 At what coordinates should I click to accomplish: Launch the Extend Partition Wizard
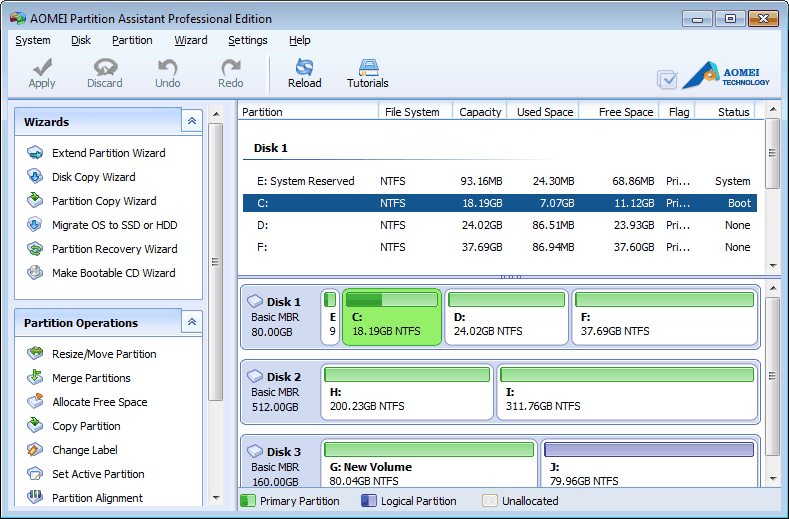click(108, 153)
